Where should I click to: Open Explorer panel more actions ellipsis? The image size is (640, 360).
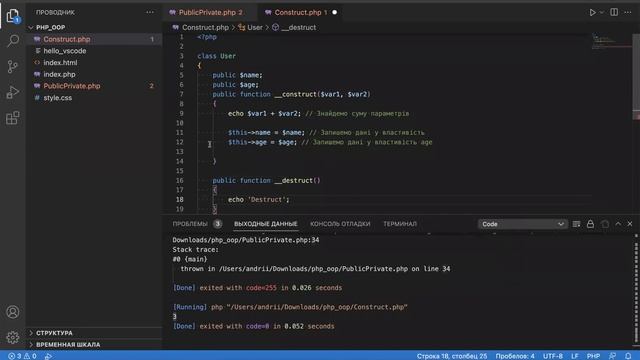pyautogui.click(x=150, y=12)
